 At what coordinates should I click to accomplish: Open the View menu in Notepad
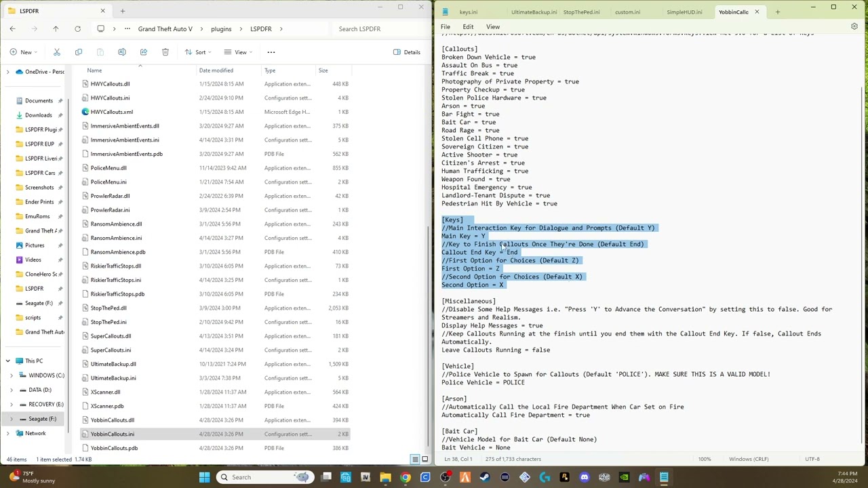pos(493,27)
